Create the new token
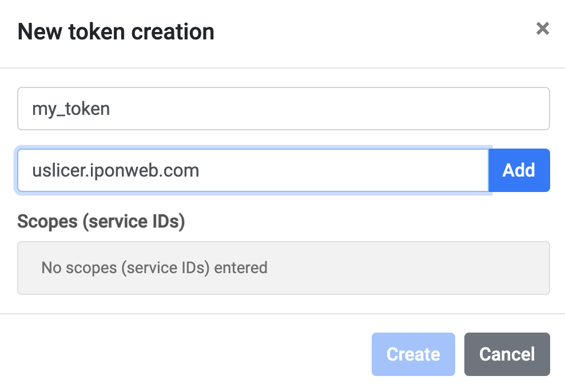Screen dimensions: 565x392 [x=413, y=354]
